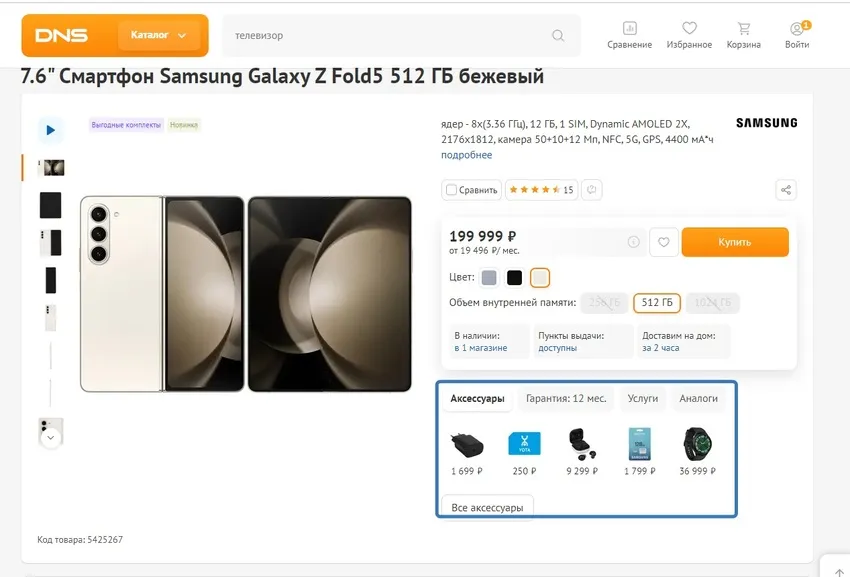
Task: Choose the black color swatch
Action: tap(514, 278)
